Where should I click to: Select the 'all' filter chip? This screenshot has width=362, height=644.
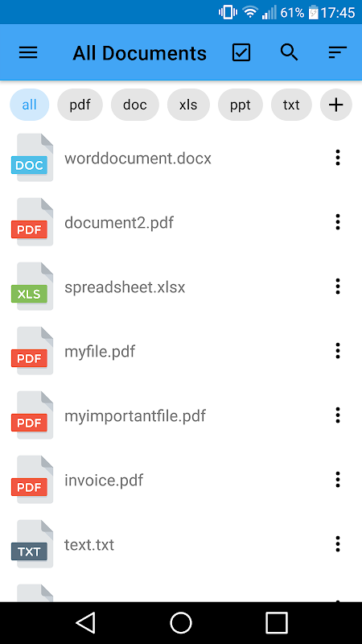coord(30,105)
